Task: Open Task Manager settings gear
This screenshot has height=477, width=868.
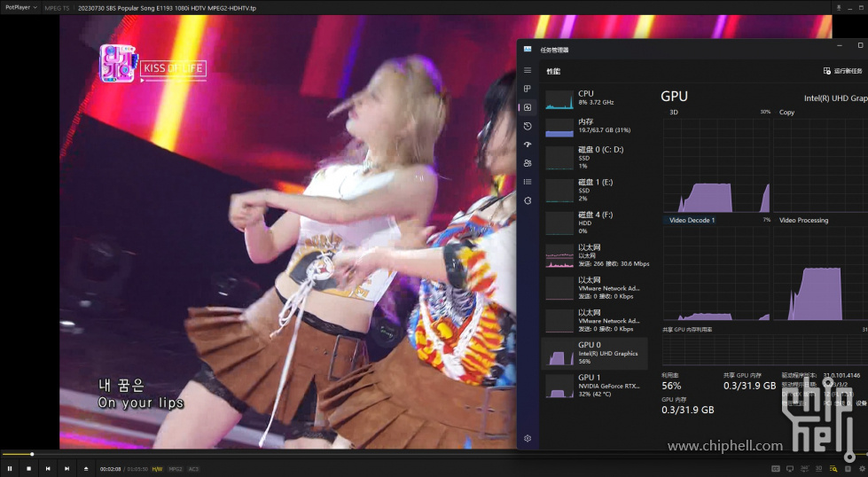Action: coord(528,438)
